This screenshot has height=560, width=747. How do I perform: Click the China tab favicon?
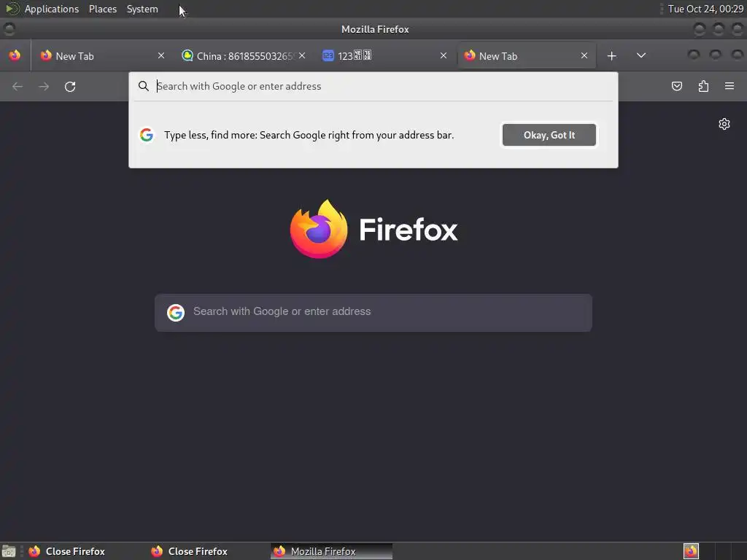(x=187, y=55)
